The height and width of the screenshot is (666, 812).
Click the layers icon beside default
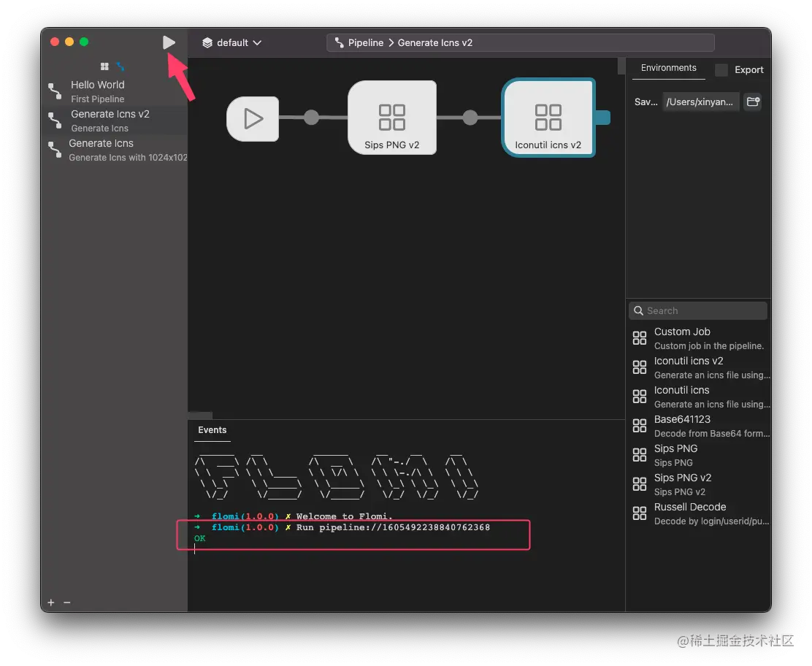pos(207,43)
